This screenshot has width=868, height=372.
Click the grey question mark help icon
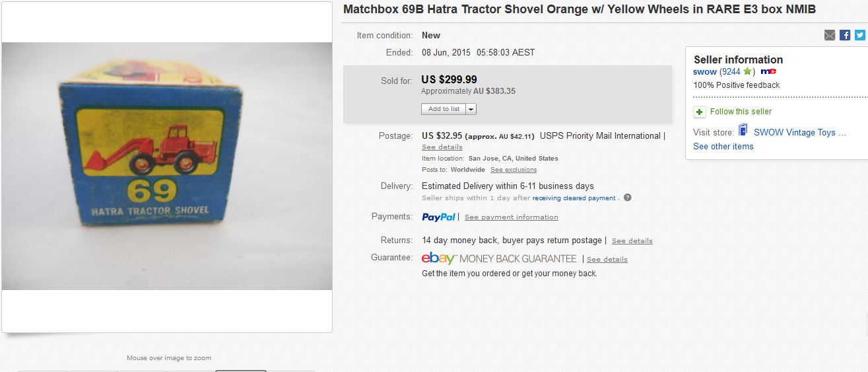click(628, 198)
